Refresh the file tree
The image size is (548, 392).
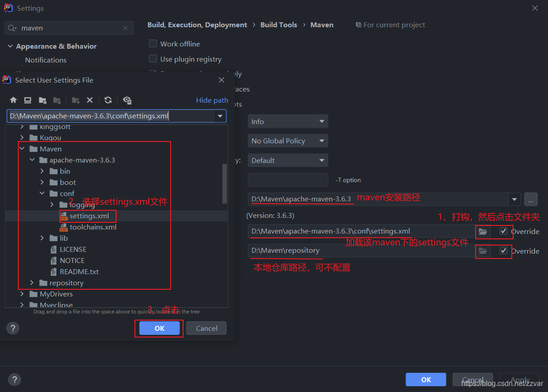coord(108,100)
